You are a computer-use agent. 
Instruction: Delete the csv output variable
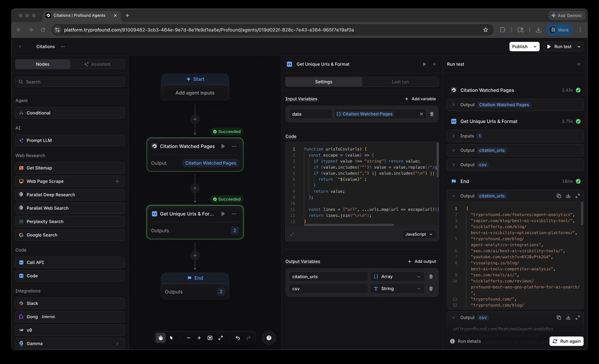[431, 289]
